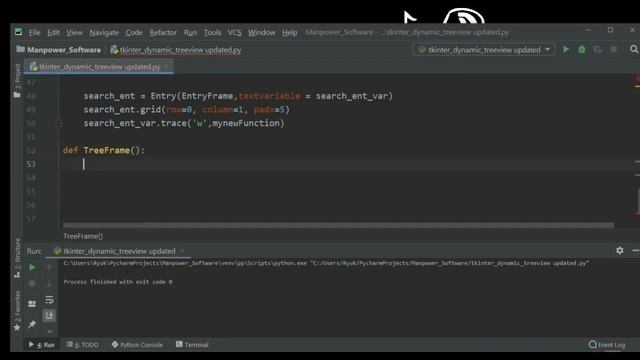
Task: Click the tkinter_dynamic_treeview updated.py breadcrumb
Action: (176, 50)
